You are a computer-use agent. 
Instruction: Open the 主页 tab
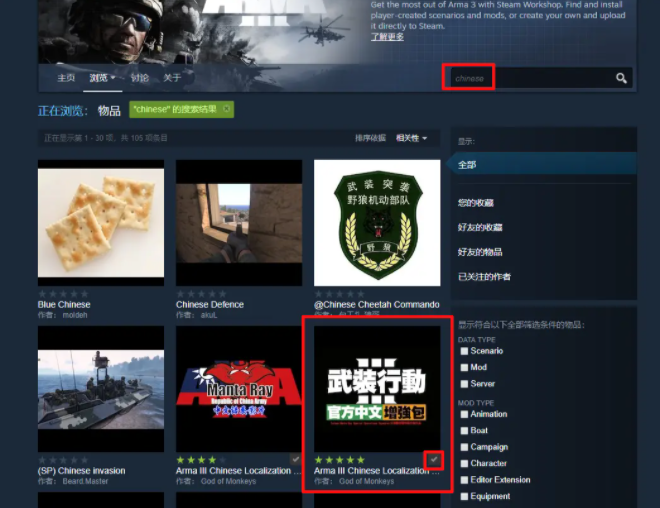(x=66, y=78)
